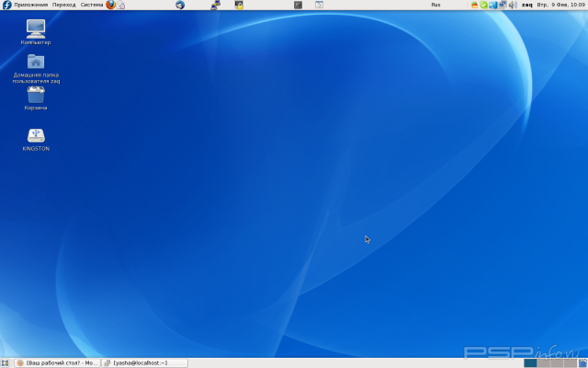Screen dimensions: 588x368
Task: Click the mail launcher beside Firefox
Action: click(x=121, y=5)
